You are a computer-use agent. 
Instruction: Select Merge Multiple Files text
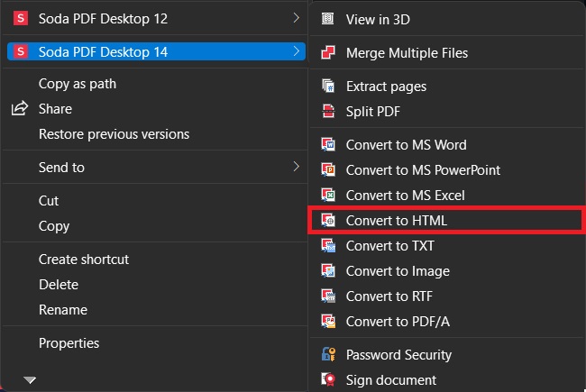click(407, 53)
